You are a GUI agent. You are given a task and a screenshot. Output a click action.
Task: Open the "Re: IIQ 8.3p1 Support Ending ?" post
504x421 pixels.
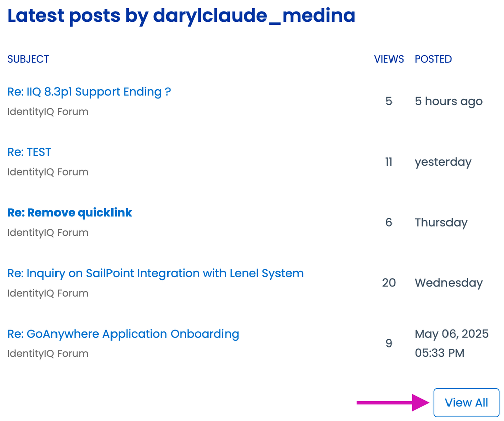pyautogui.click(x=89, y=92)
